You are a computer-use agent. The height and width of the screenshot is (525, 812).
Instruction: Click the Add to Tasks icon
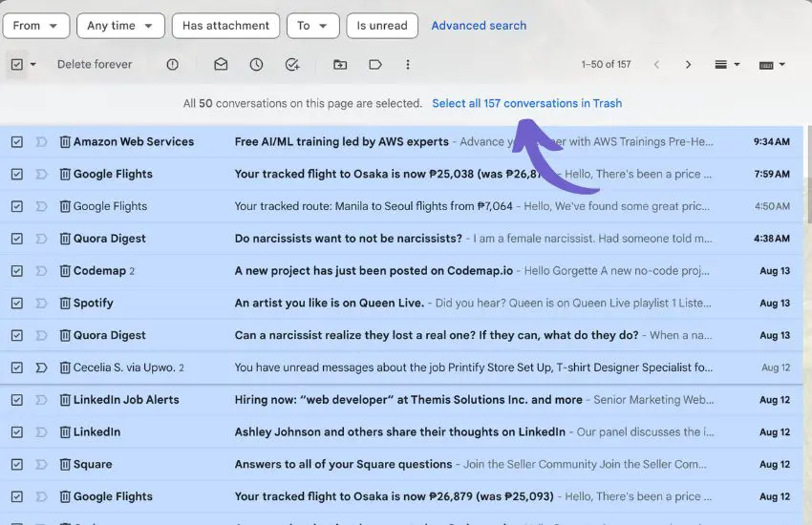(x=292, y=64)
